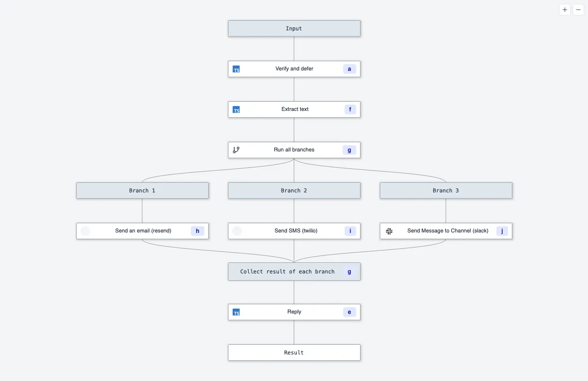Open the Result node
Screen dimensions: 588x381
(294, 353)
